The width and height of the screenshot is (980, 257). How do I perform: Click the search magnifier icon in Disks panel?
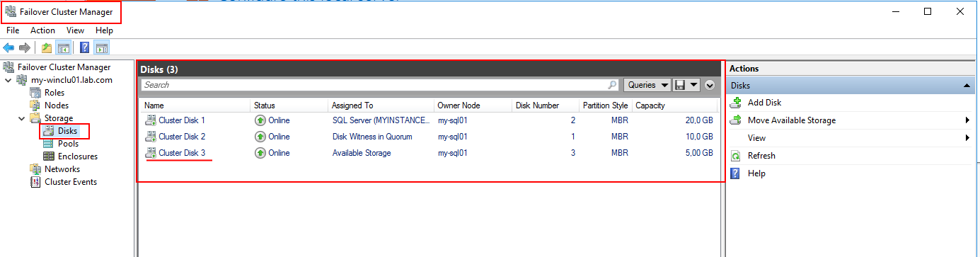click(613, 85)
